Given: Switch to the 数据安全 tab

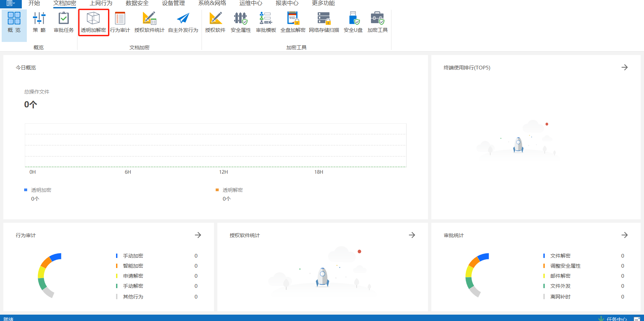Looking at the screenshot, I should click(x=137, y=3).
